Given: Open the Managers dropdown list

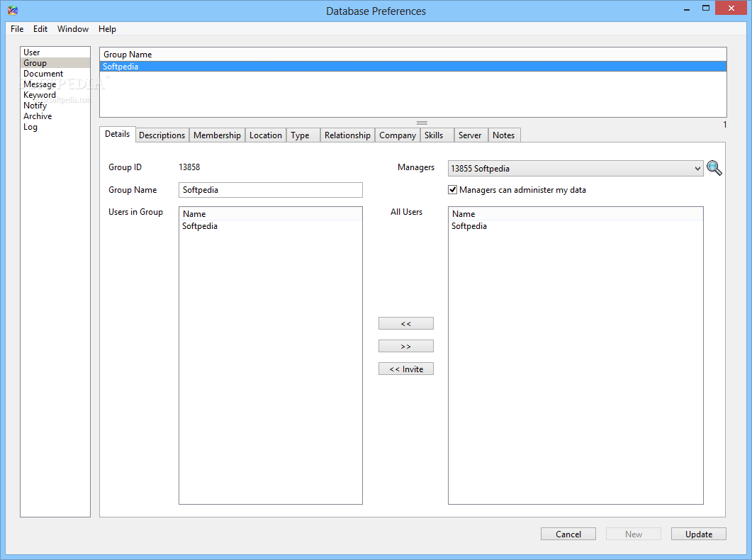Looking at the screenshot, I should (x=576, y=168).
